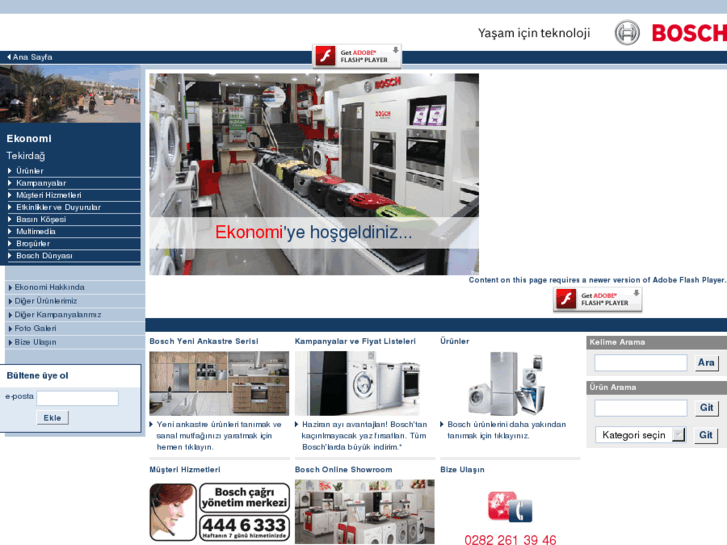Click Kampanyalar ve Fiyat Listeleri heading
The width and height of the screenshot is (727, 545).
355,341
